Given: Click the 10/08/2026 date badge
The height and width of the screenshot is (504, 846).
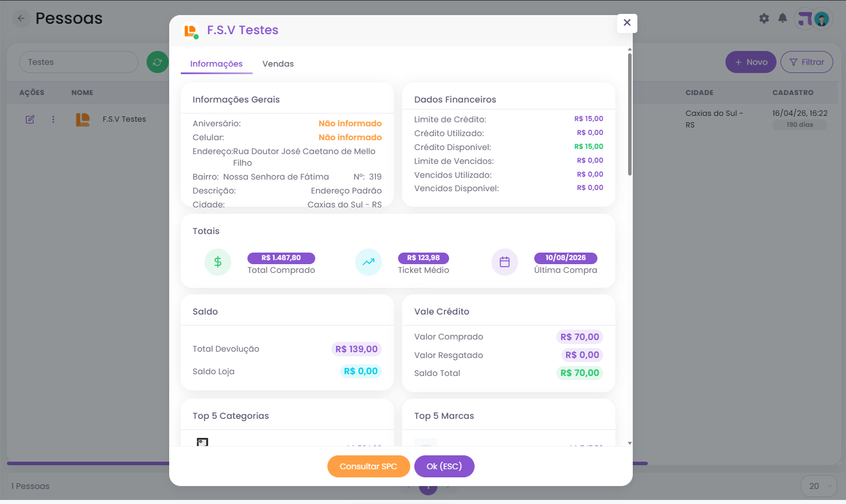Looking at the screenshot, I should coord(566,258).
